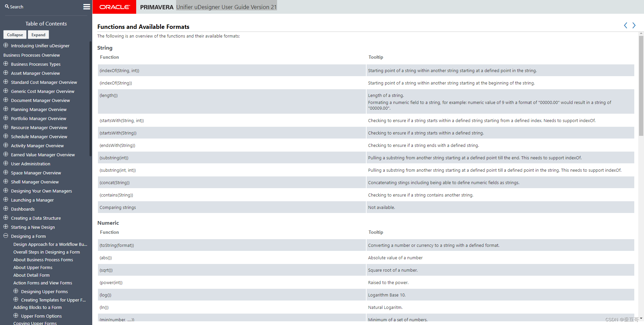This screenshot has height=325, width=644.
Task: Toggle the hamburger menu in sidebar
Action: point(87,7)
